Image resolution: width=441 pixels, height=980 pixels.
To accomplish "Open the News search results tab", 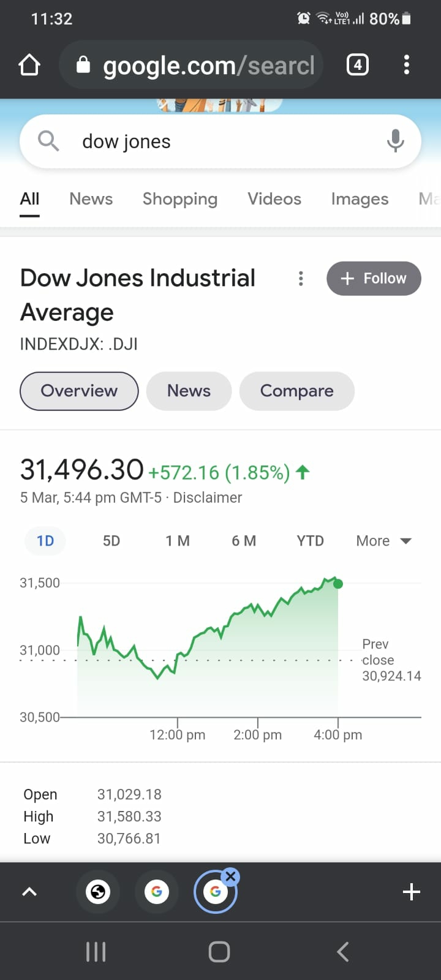I will tap(91, 199).
